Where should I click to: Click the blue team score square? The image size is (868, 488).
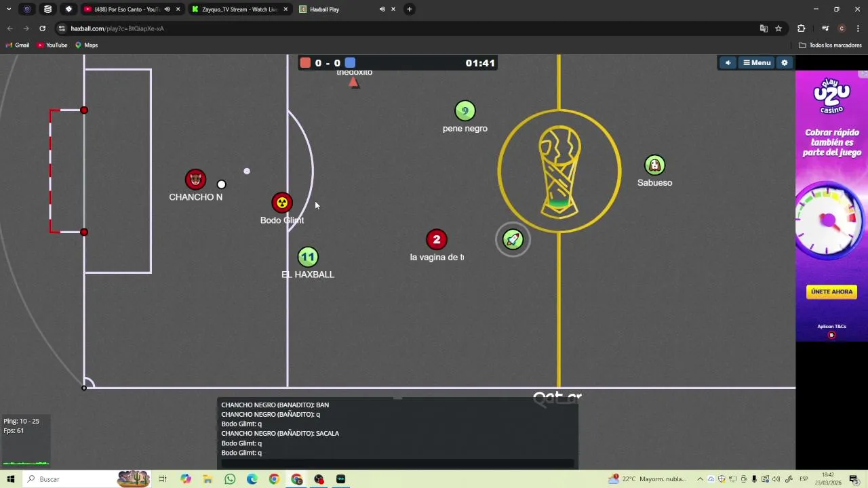click(350, 63)
